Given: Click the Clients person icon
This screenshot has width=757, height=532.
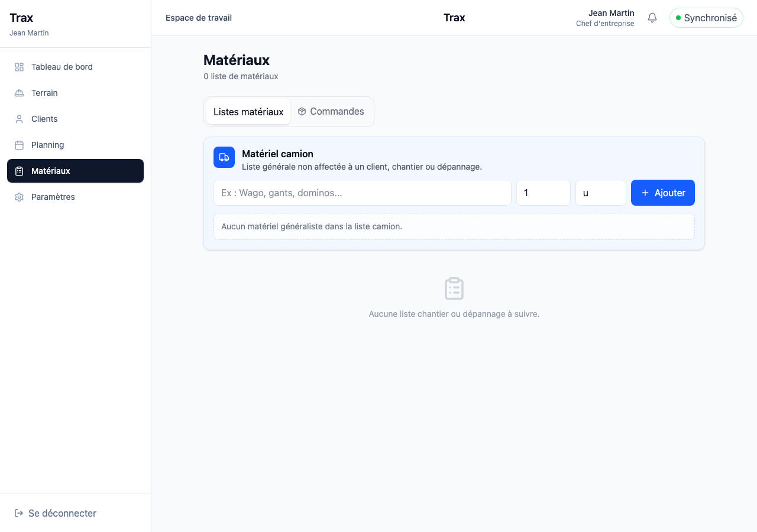Looking at the screenshot, I should coord(20,119).
